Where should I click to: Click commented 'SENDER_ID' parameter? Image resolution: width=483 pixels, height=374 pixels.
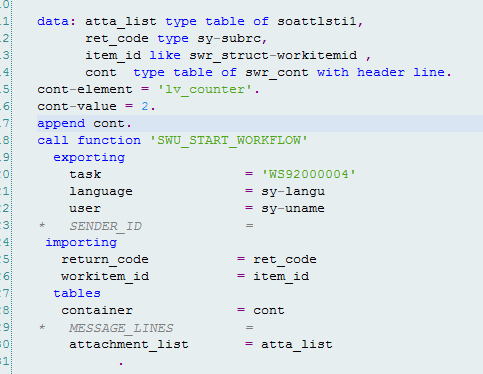coord(106,226)
